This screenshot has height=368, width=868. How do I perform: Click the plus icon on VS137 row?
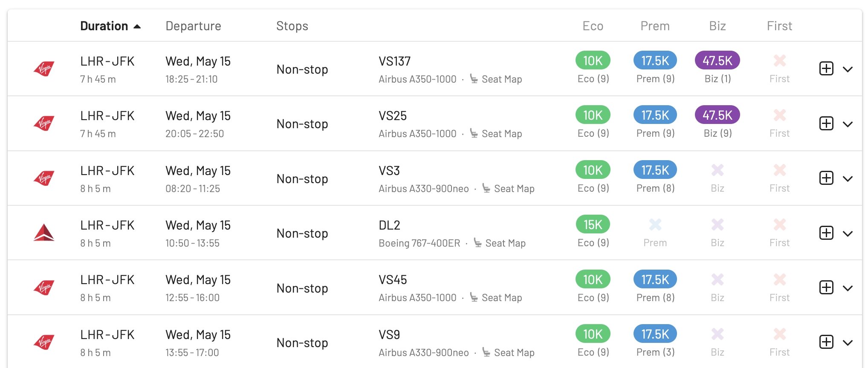pyautogui.click(x=826, y=69)
